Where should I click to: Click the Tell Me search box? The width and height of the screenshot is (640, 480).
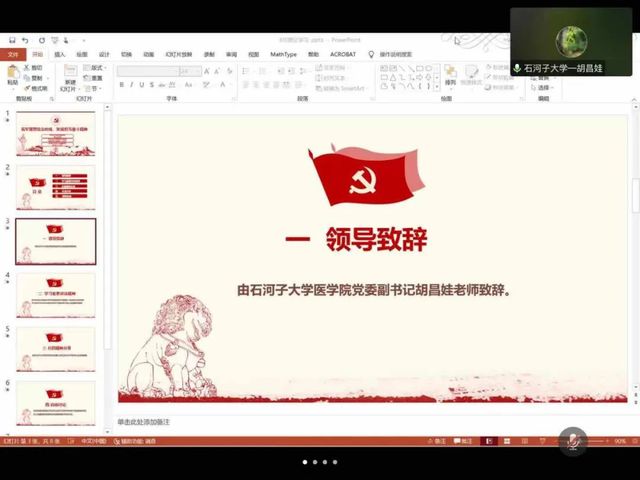tap(396, 54)
